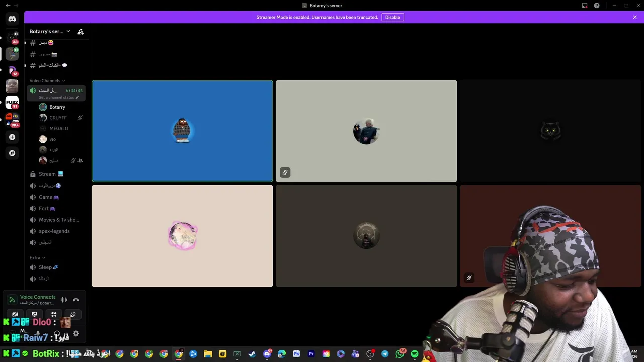Click the dark brown avatar video tile
This screenshot has height=362, width=644.
point(366,236)
